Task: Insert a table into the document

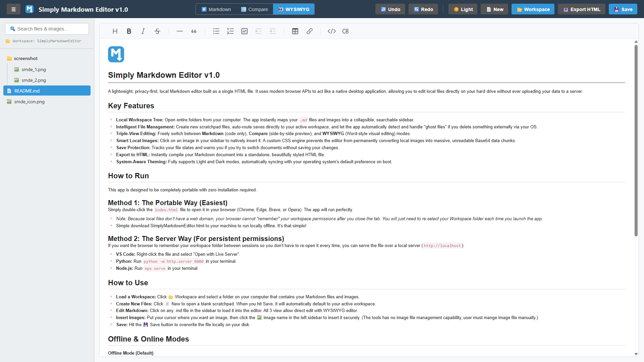Action: pyautogui.click(x=295, y=31)
